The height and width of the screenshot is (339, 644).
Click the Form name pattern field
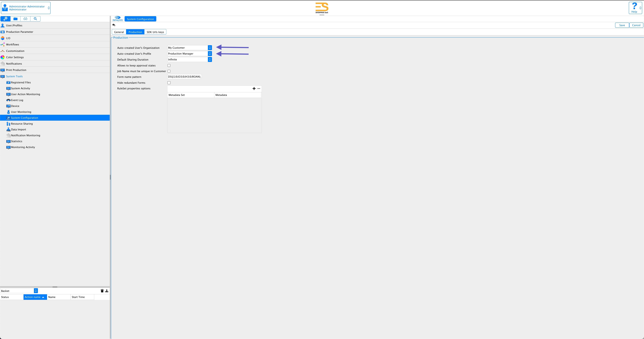pos(185,77)
